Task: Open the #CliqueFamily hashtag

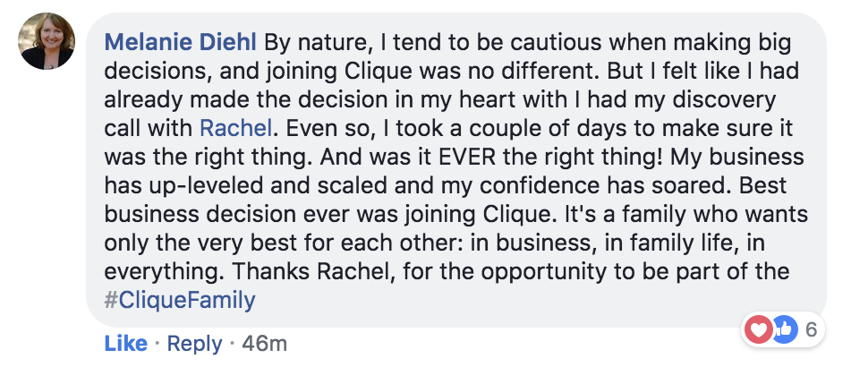Action: [180, 300]
